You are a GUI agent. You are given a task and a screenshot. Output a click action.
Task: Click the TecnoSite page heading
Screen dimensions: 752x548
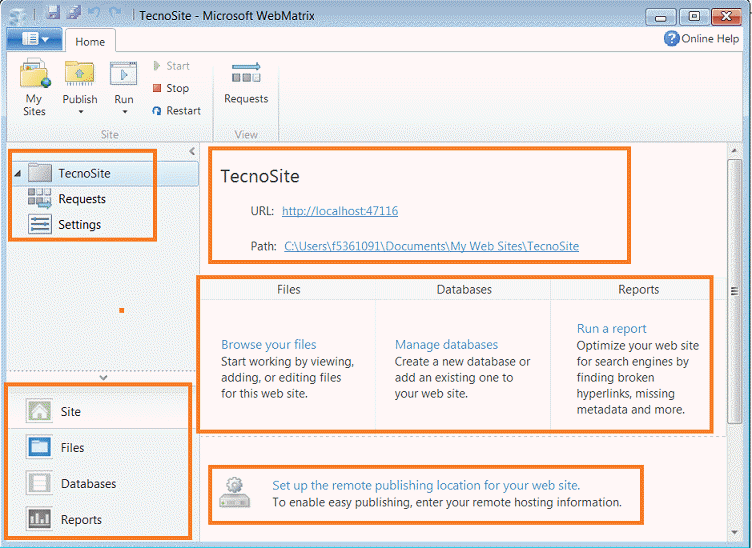tap(260, 176)
